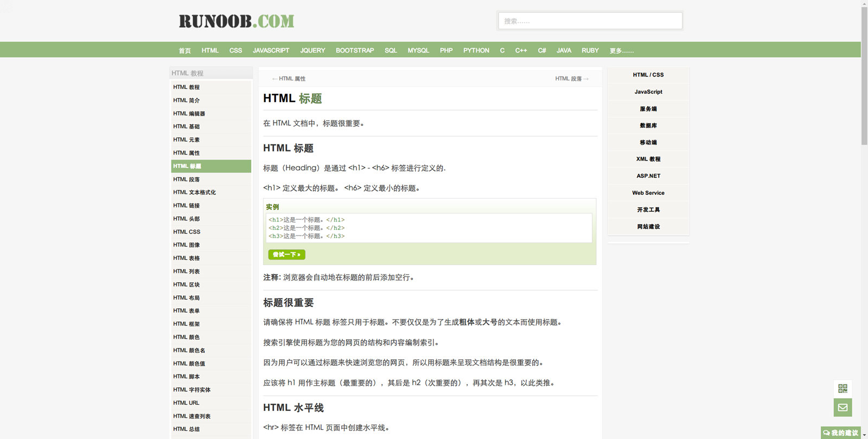
Task: Focus the 搜索 search field
Action: pos(590,21)
